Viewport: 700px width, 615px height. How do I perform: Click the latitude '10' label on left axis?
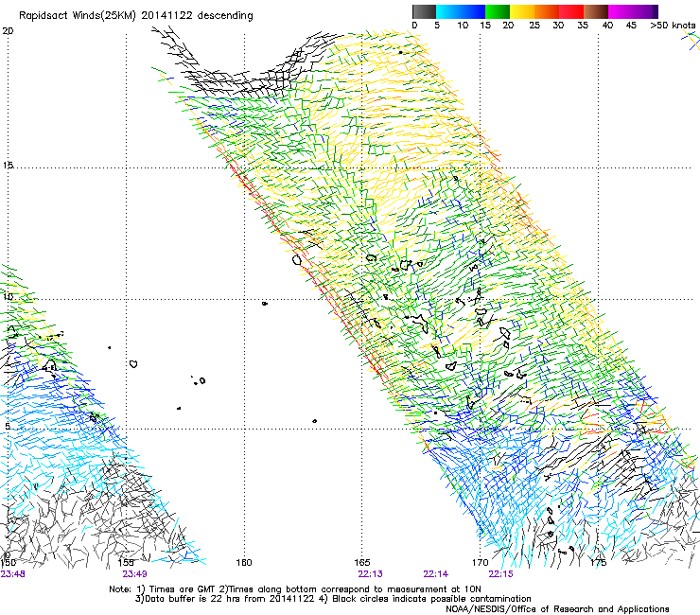point(8,296)
